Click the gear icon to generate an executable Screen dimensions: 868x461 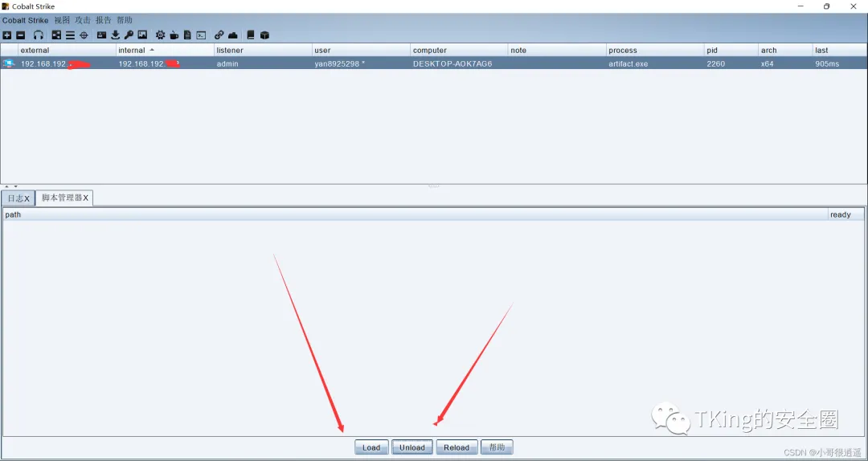160,35
